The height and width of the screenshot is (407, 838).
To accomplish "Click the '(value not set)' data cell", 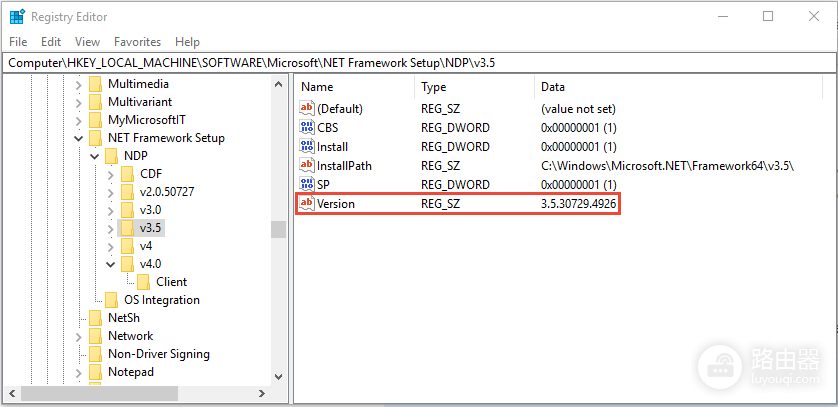I will [578, 109].
